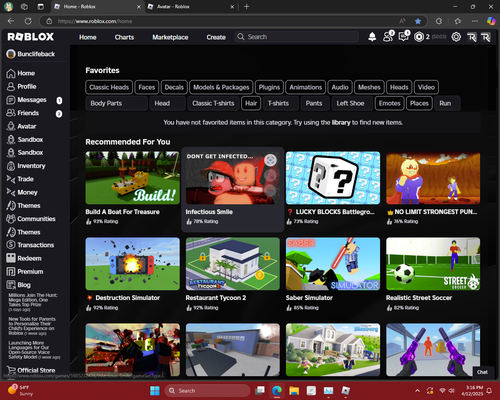Open the Chat button at bottom right
Screen dimensions: 500x400
coord(482,372)
